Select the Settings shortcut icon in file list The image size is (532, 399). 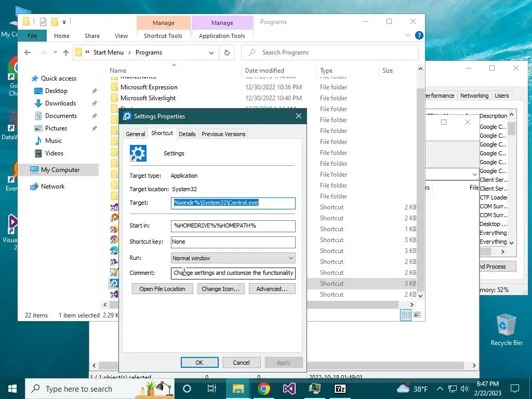pyautogui.click(x=114, y=283)
